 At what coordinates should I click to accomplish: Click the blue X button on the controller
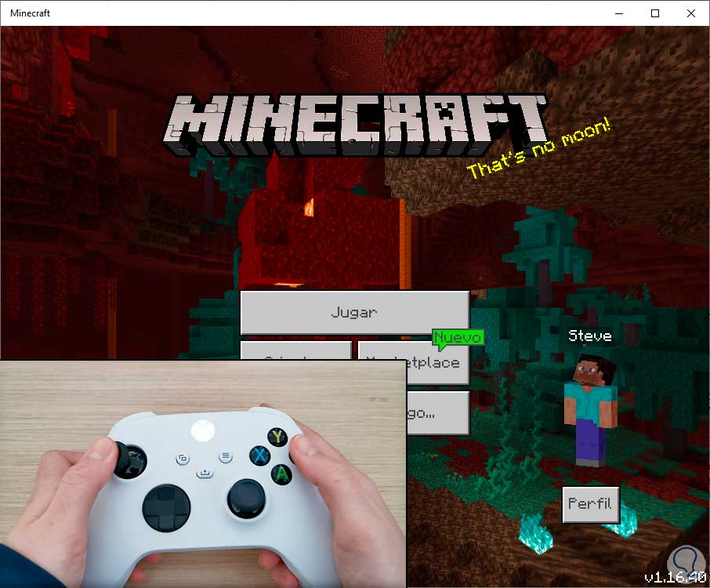(260, 455)
